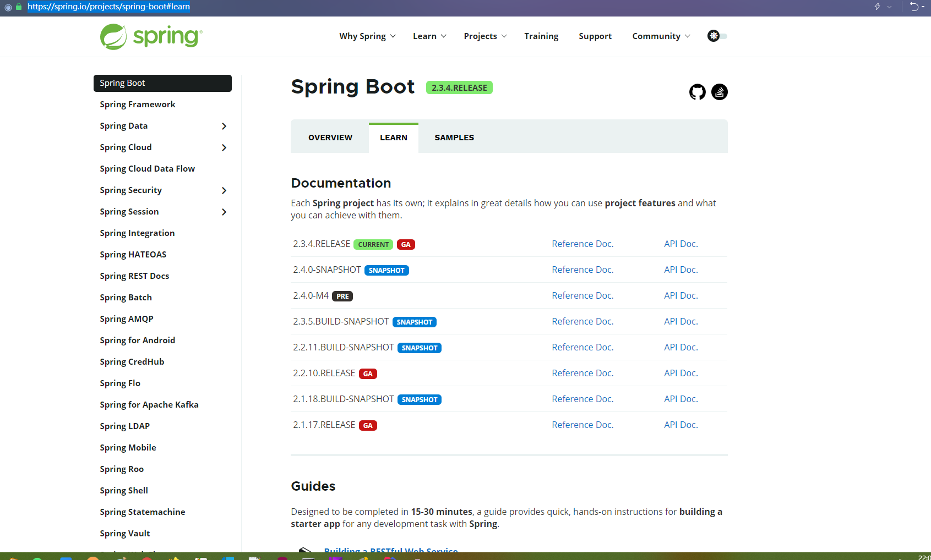The width and height of the screenshot is (931, 560).
Task: Click the GA badge beside 2.2.10.RELEASE
Action: pos(368,374)
